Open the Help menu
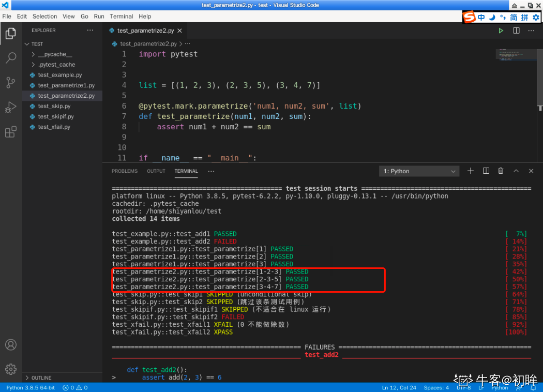This screenshot has height=392, width=543. tap(145, 16)
